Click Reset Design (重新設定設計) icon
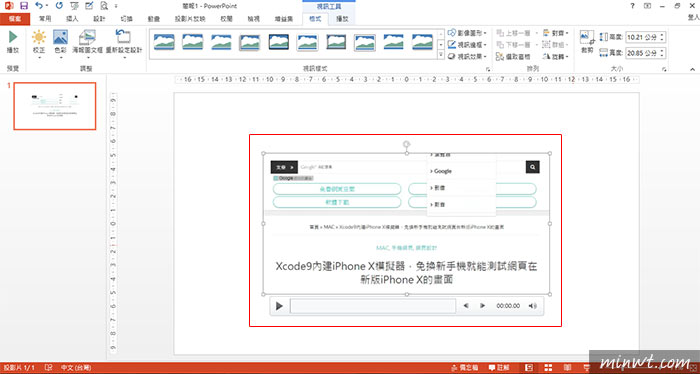The image size is (700, 374). click(124, 43)
